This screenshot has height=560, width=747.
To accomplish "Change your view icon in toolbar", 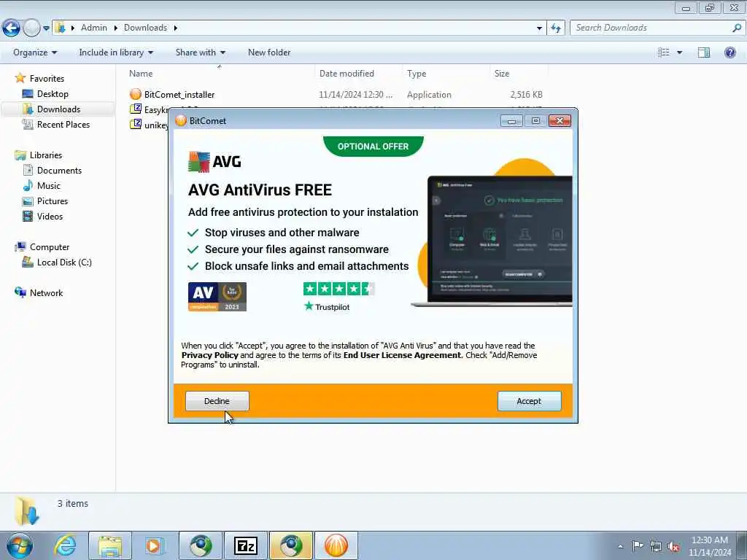I will click(x=664, y=52).
